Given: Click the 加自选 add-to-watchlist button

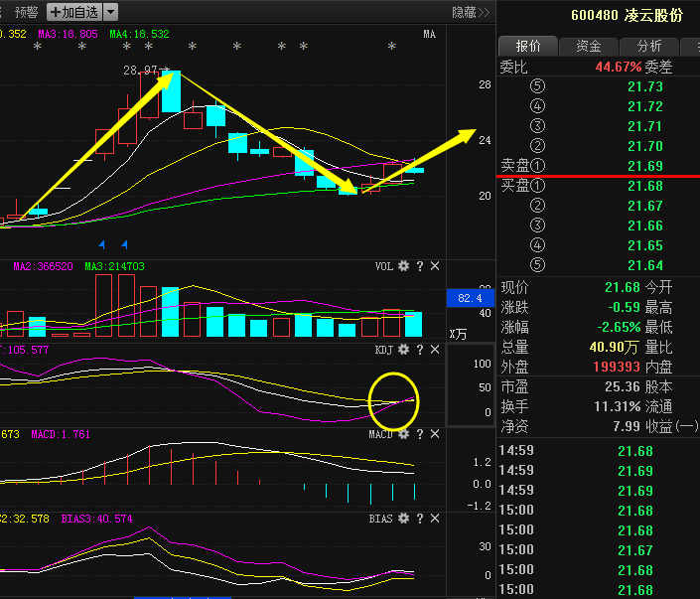Looking at the screenshot, I should coord(74,12).
